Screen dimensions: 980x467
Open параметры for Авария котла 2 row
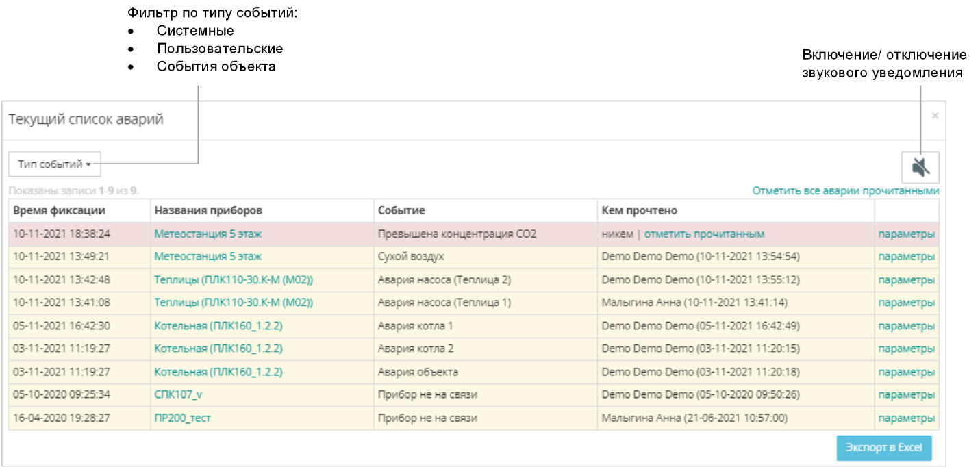click(906, 349)
